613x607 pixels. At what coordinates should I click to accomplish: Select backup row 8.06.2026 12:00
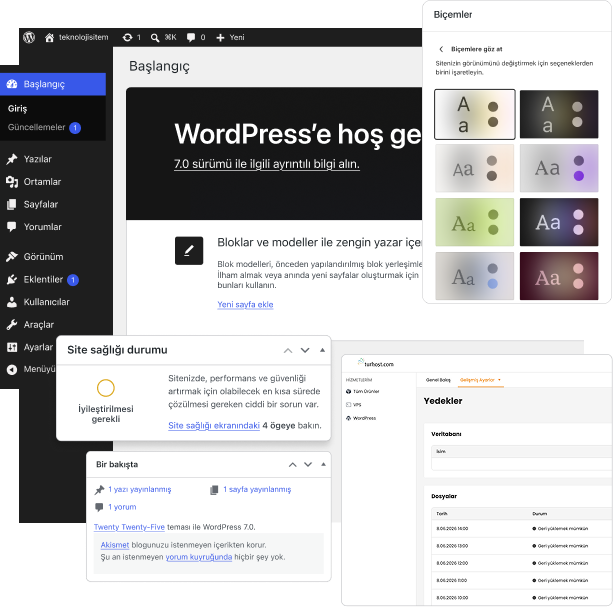522,563
